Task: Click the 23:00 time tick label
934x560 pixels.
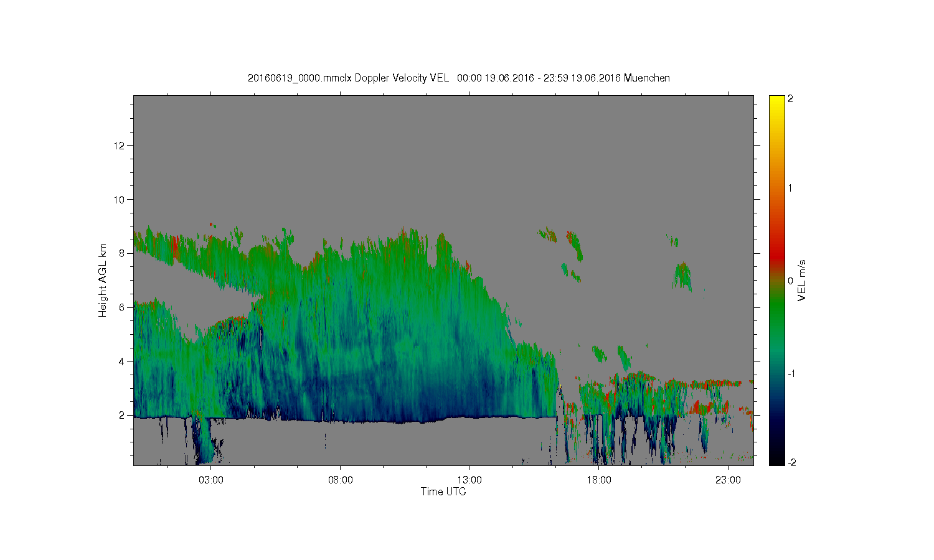Action: tap(728, 480)
